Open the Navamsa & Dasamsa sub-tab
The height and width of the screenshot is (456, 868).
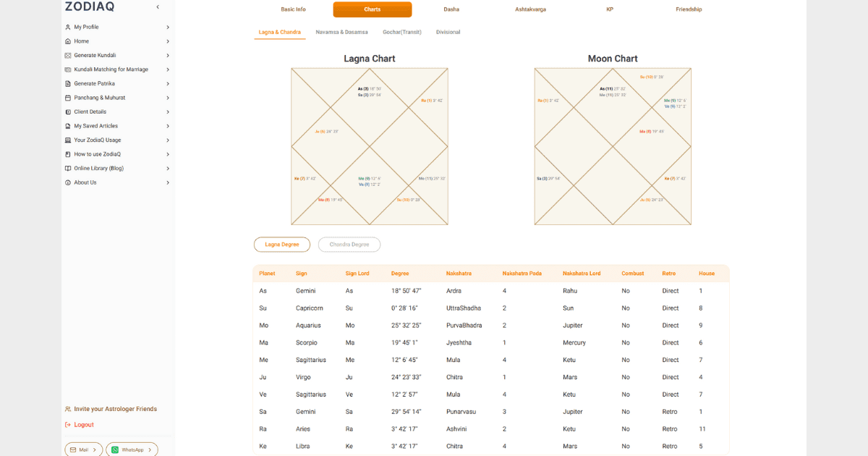(x=341, y=32)
